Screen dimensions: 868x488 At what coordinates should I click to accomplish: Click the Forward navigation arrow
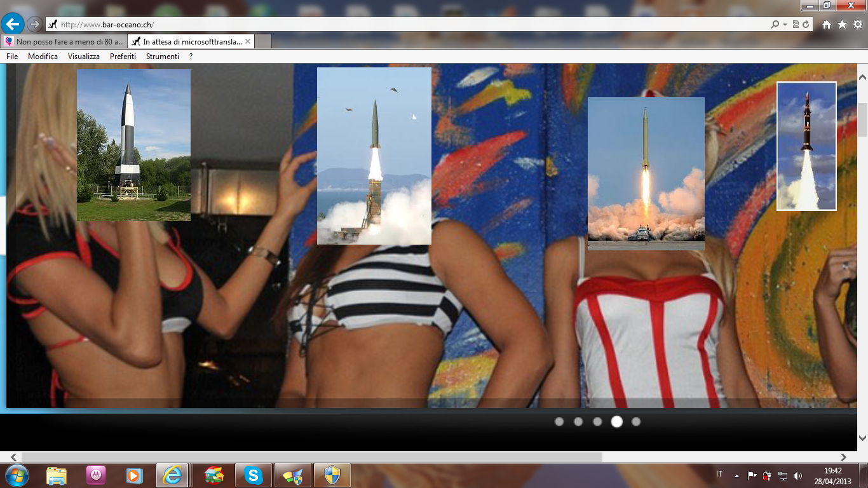(x=34, y=24)
